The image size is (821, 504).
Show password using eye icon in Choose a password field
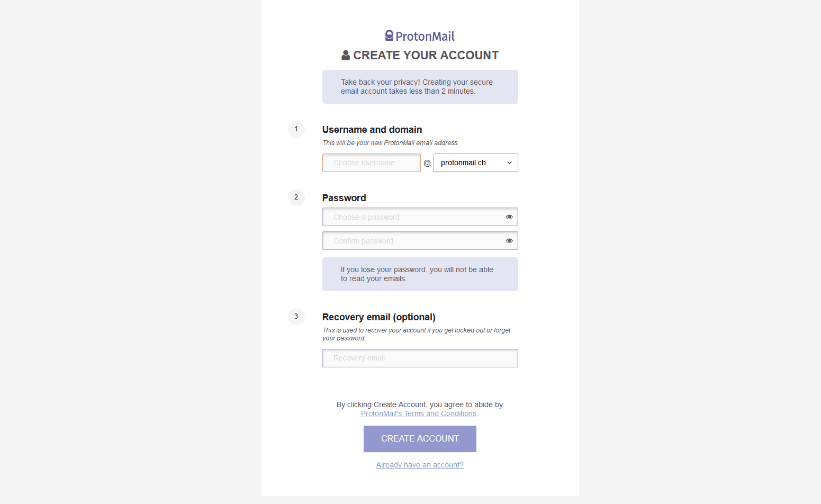[509, 217]
